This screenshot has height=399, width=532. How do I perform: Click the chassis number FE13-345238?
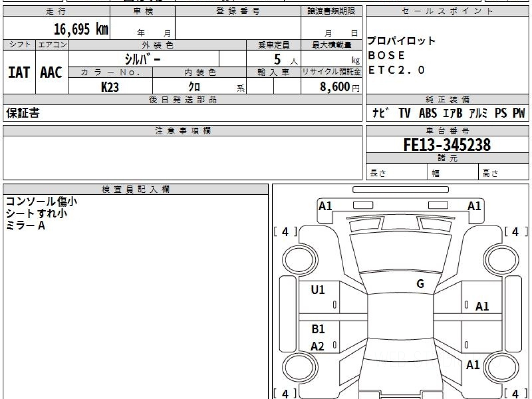(447, 145)
